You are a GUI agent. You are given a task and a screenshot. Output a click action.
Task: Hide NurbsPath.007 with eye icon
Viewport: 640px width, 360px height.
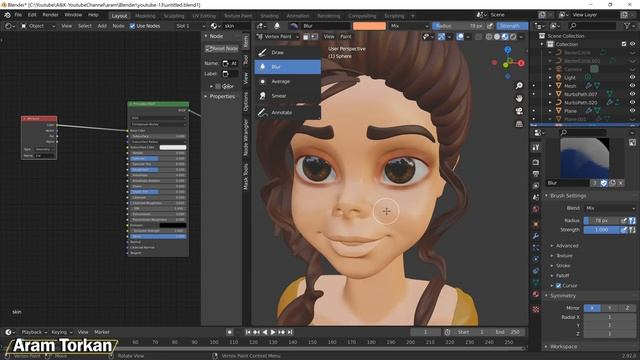point(632,94)
